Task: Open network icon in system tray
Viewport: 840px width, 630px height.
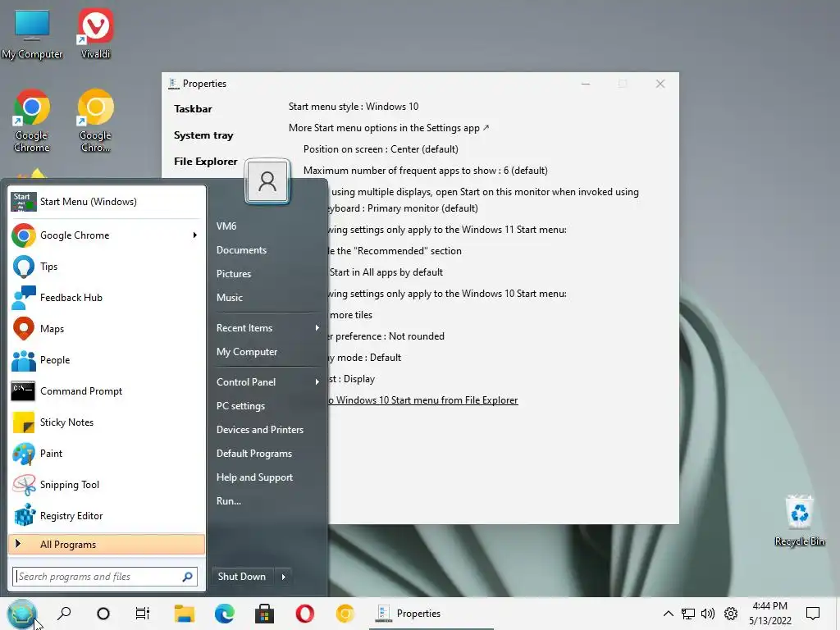Action: 688,614
